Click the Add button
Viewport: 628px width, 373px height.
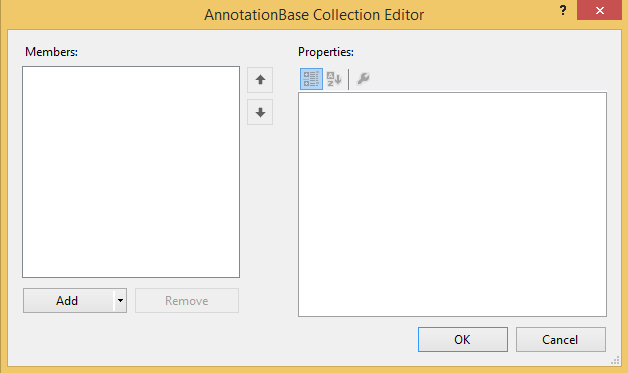pos(68,300)
